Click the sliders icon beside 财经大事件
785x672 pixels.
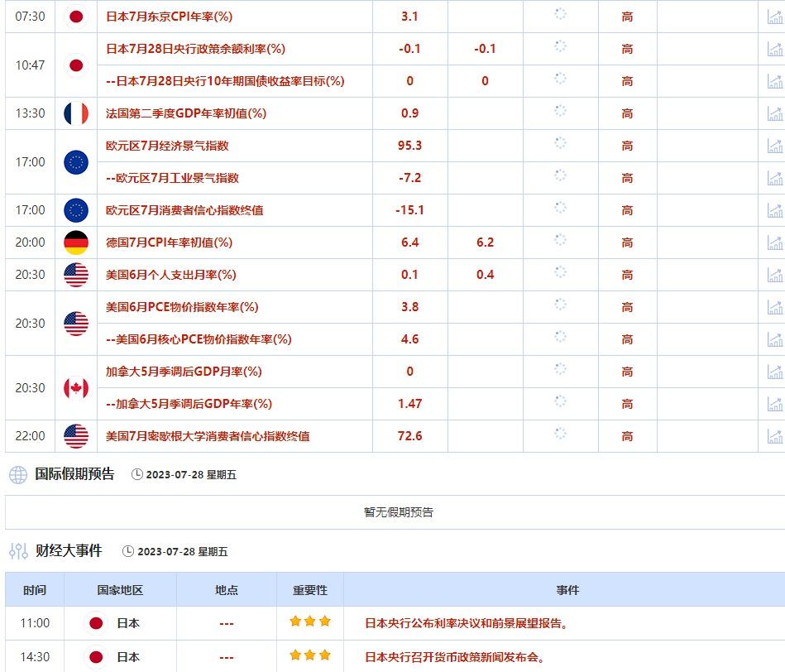(x=18, y=551)
